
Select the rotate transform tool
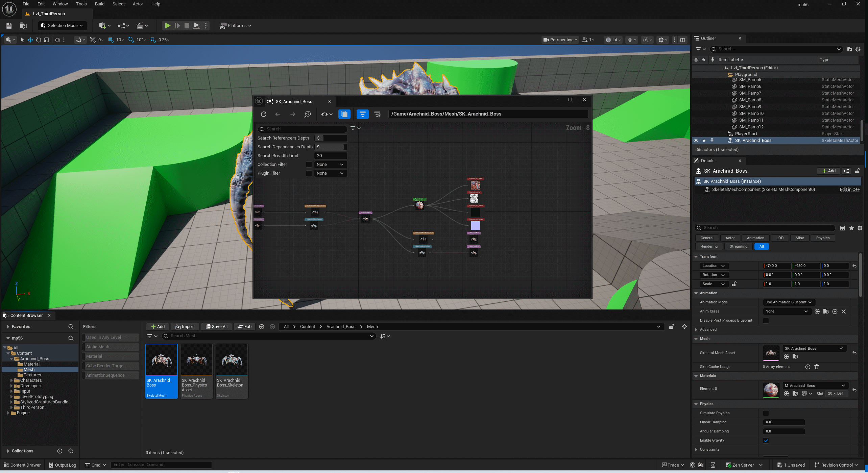(39, 40)
